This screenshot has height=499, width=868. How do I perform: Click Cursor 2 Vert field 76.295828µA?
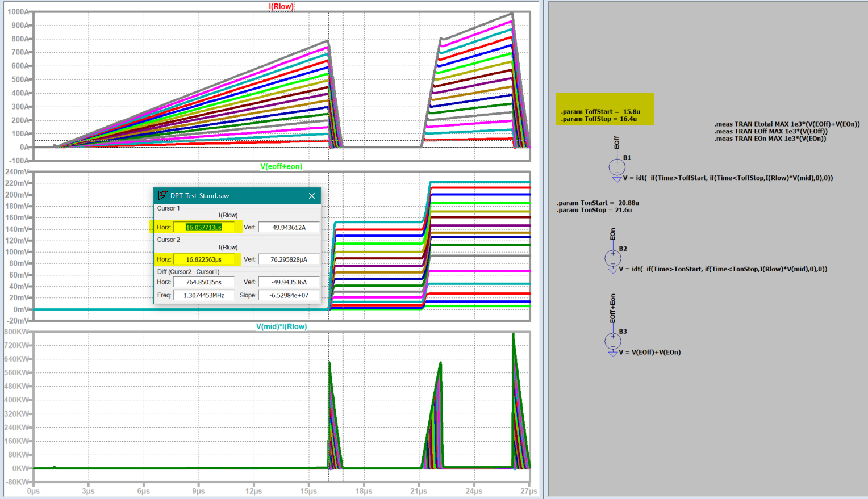[x=289, y=259]
